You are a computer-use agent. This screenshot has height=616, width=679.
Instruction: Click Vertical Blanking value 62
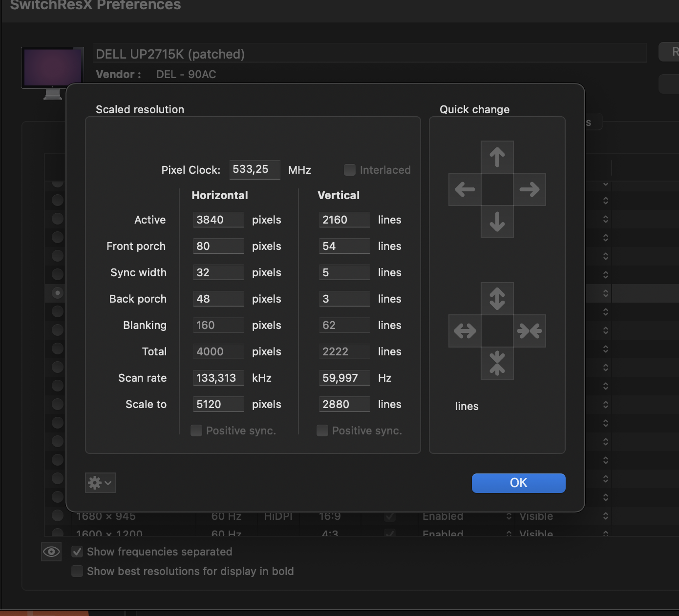click(345, 325)
